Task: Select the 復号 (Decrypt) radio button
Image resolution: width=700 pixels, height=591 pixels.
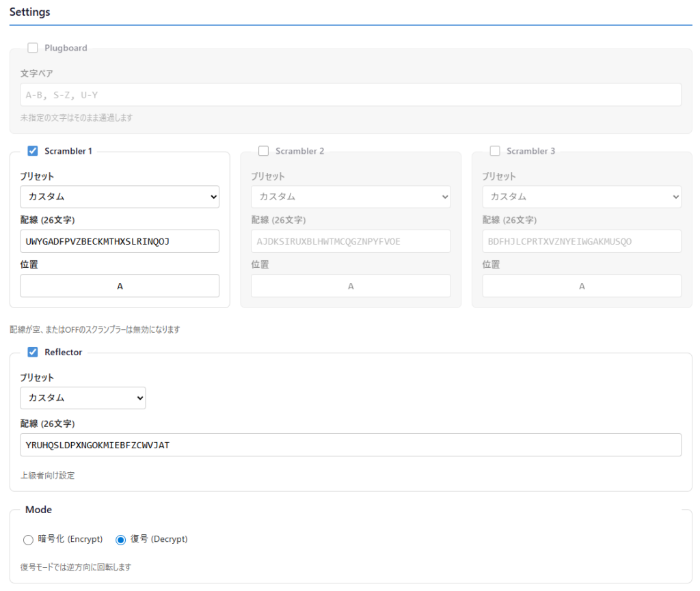Action: [121, 540]
